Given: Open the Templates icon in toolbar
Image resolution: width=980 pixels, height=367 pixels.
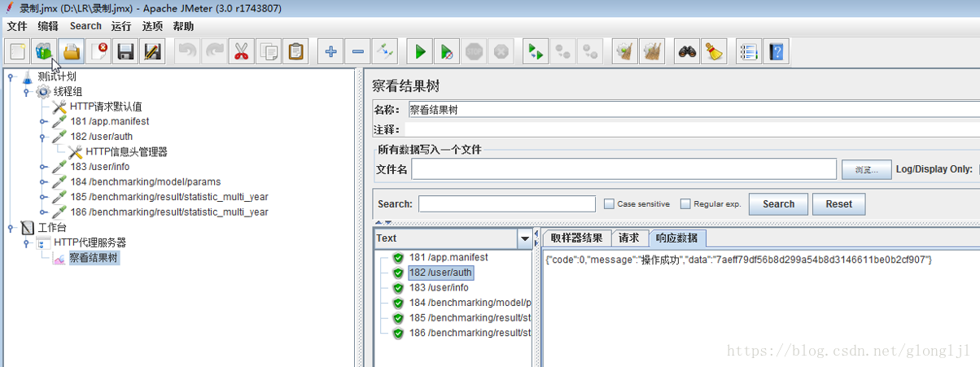Looking at the screenshot, I should pyautogui.click(x=43, y=52).
